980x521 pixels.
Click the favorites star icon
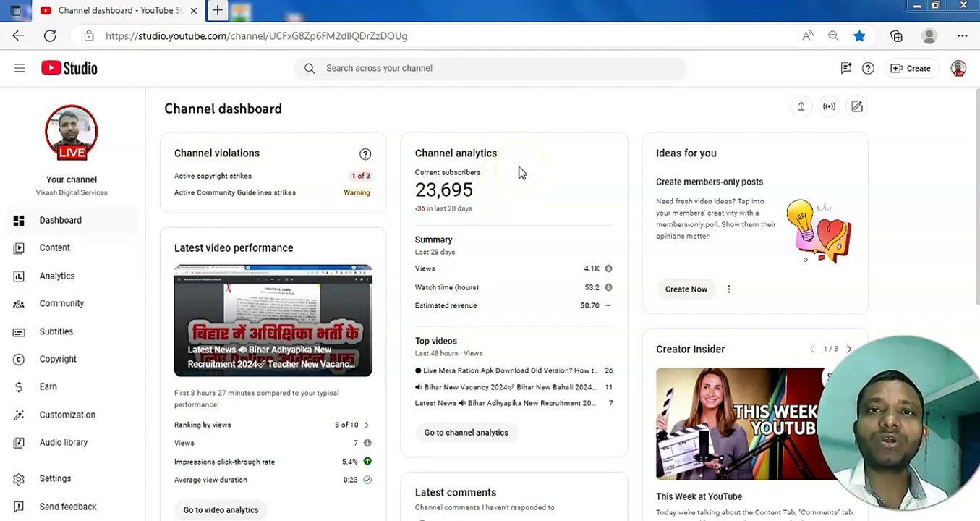[859, 35]
